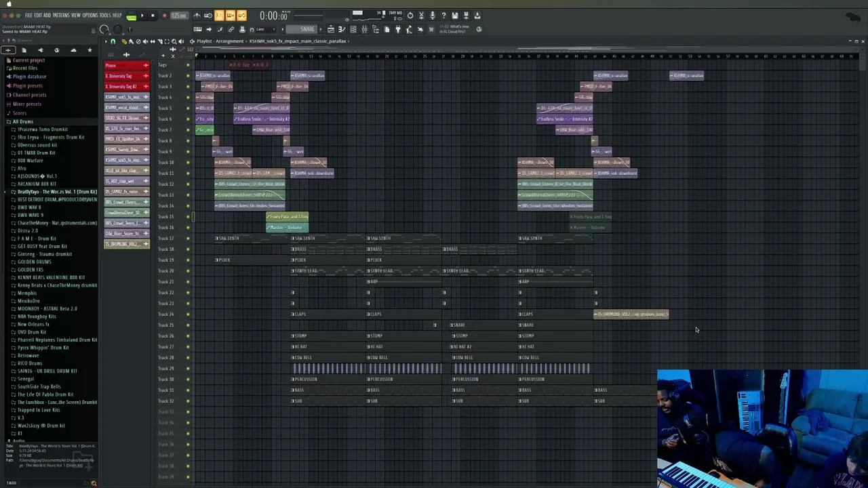Select the playlist Delete tool
868x488 pixels.
point(138,41)
